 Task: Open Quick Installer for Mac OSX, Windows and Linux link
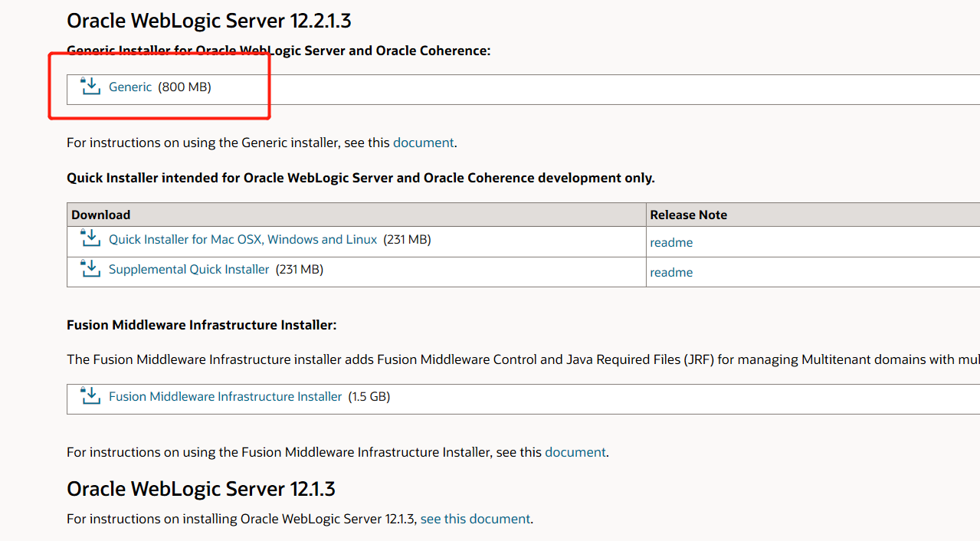[x=243, y=240]
